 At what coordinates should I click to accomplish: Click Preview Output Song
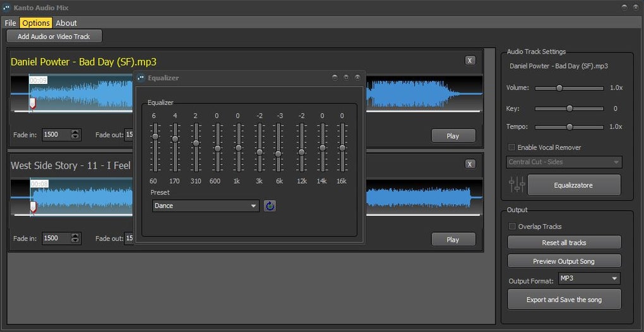tap(564, 261)
